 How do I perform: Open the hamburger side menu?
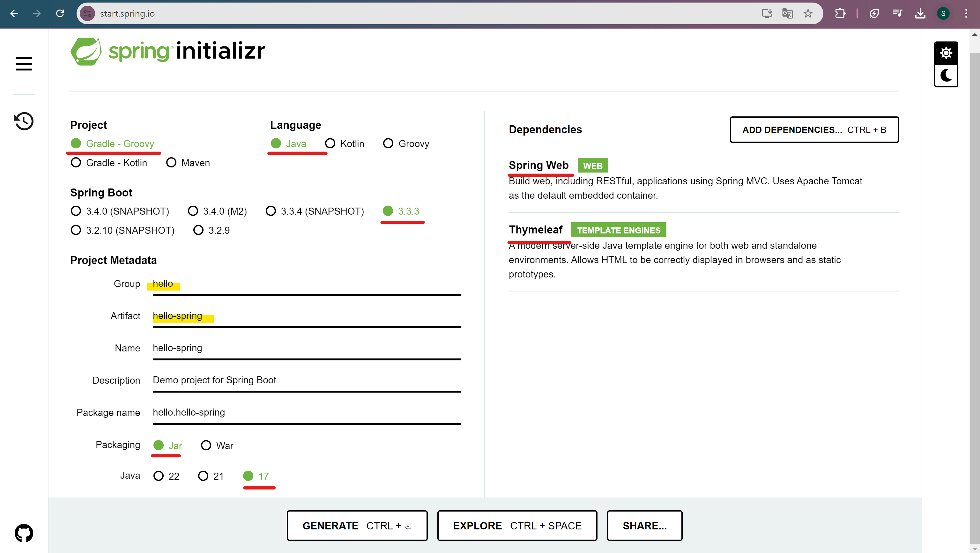pyautogui.click(x=24, y=63)
